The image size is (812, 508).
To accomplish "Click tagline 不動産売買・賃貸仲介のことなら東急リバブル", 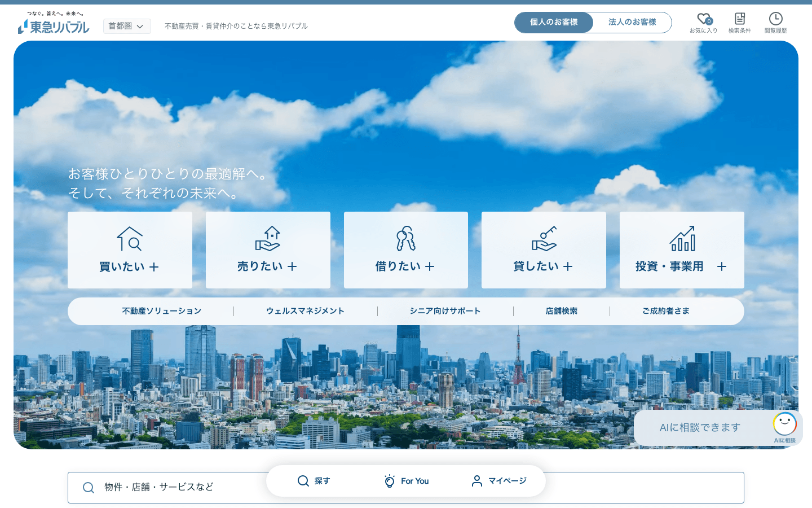I will tap(236, 26).
